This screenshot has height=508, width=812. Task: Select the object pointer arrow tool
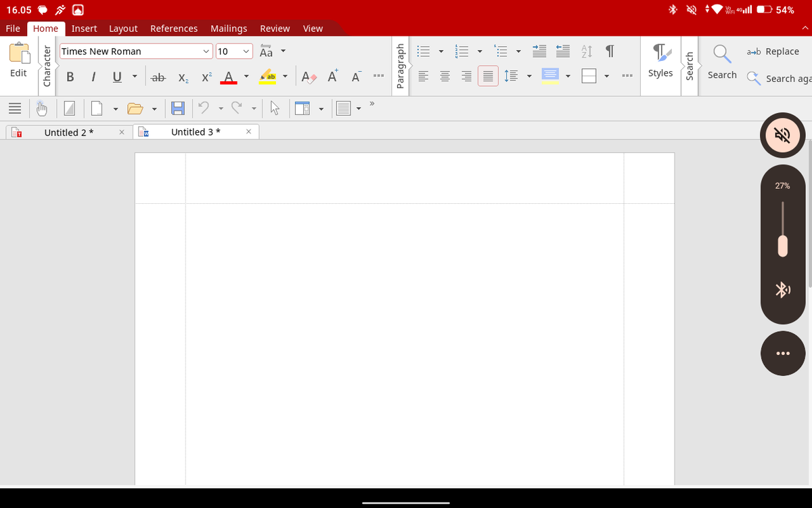(x=275, y=108)
